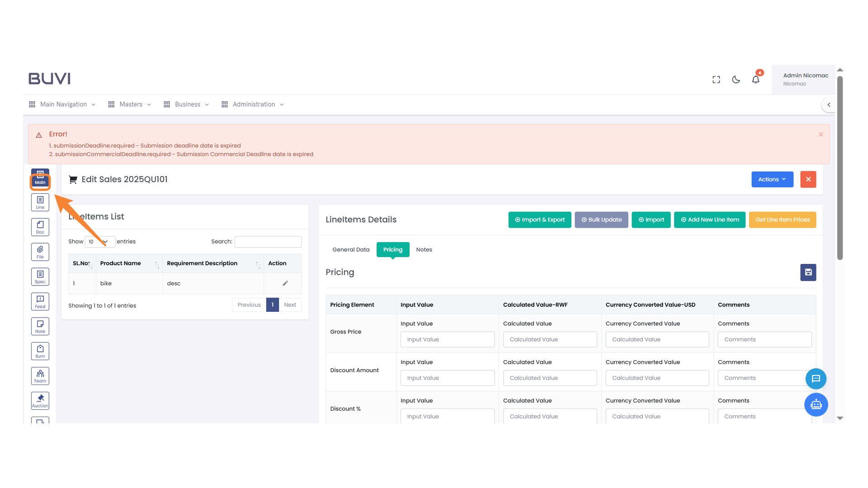The image size is (868, 488).
Task: Open the show entries count dropdown
Action: 99,242
